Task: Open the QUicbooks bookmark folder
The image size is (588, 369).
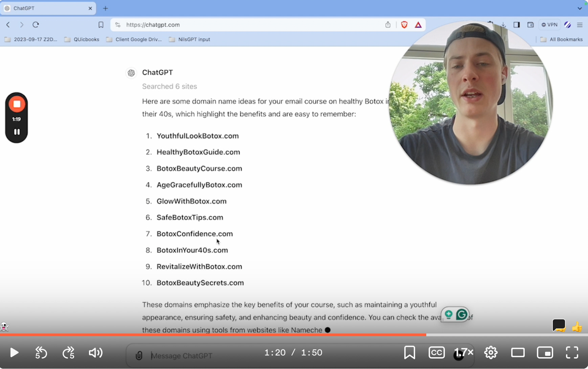Action: pyautogui.click(x=82, y=40)
